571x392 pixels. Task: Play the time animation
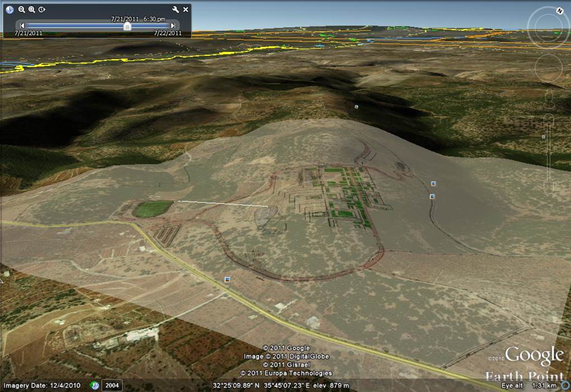tap(42, 10)
